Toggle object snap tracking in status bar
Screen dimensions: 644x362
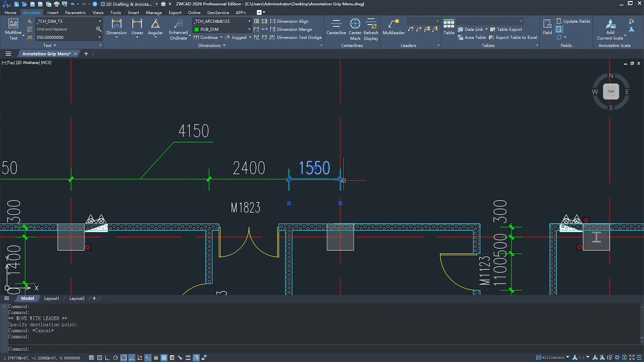coord(132,358)
